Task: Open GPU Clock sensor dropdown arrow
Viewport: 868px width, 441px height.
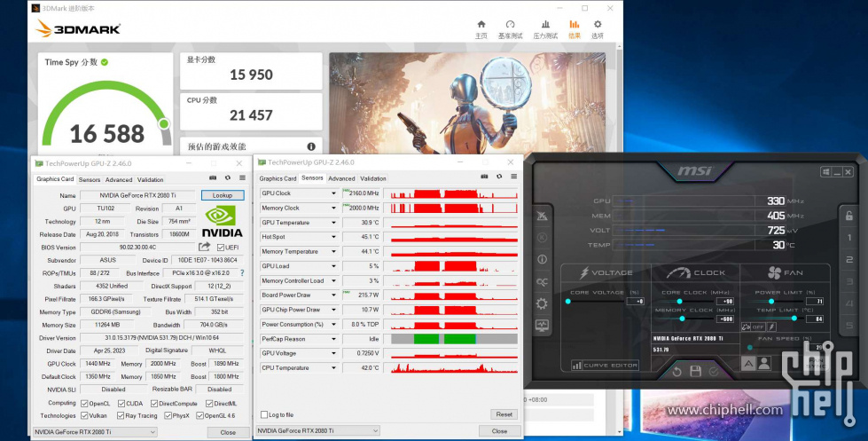Action: pyautogui.click(x=333, y=193)
